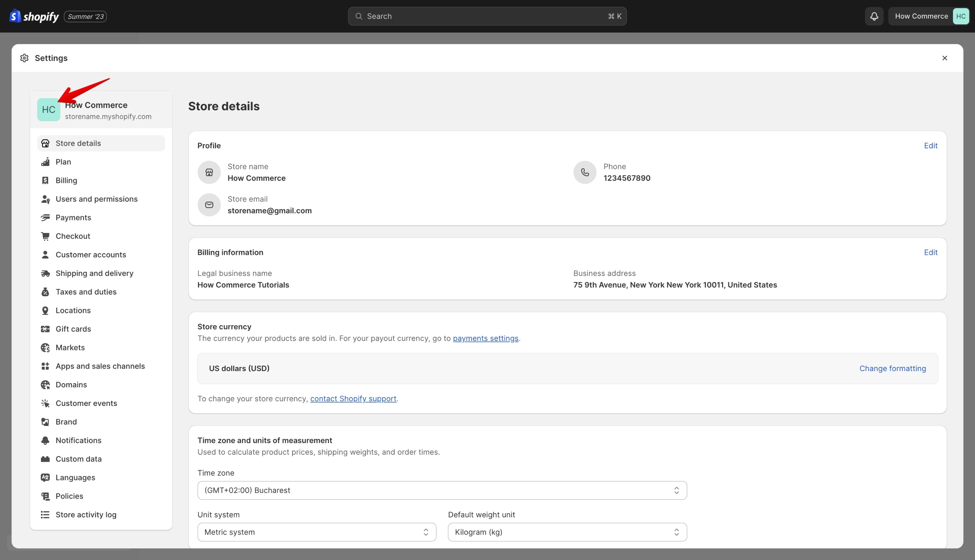Image resolution: width=975 pixels, height=560 pixels.
Task: Click the top Search field
Action: [487, 16]
